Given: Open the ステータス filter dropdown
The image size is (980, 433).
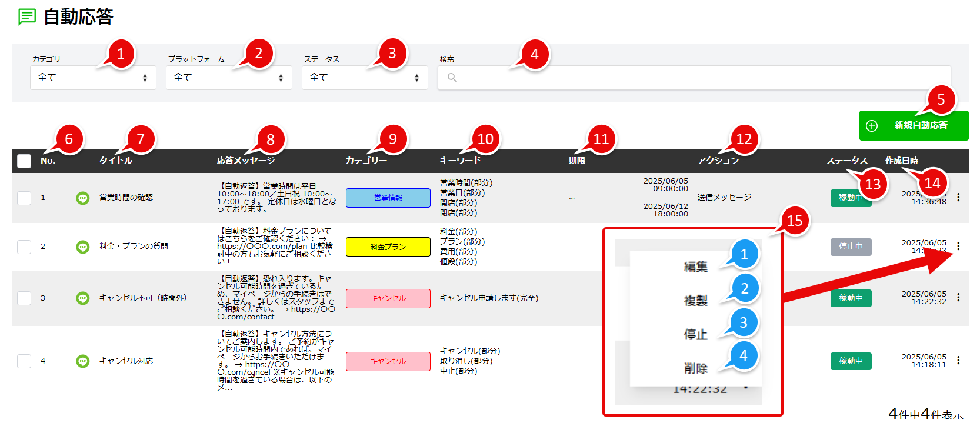Looking at the screenshot, I should tap(365, 78).
